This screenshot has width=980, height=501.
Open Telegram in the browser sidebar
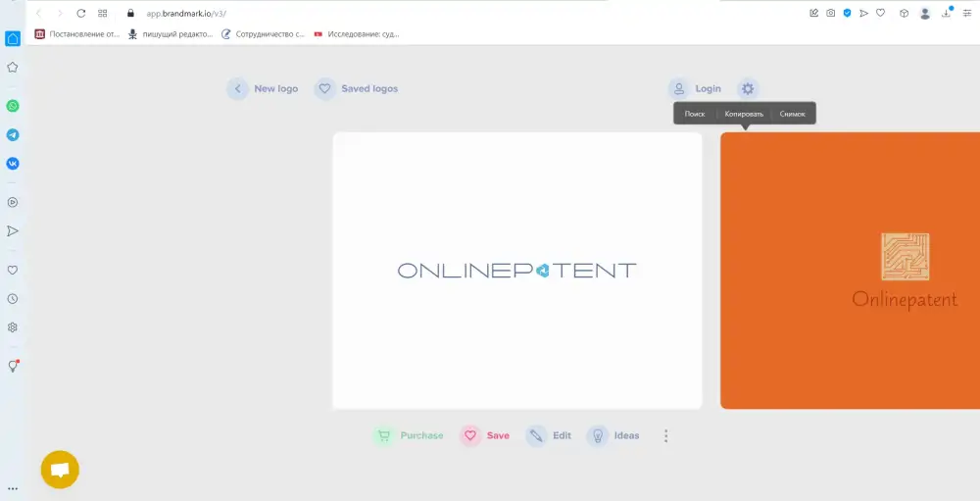click(x=13, y=135)
